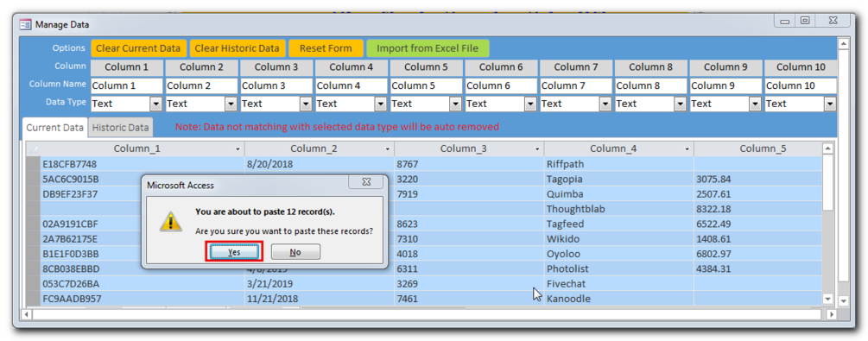Click the Clear Historic Data button
Viewport: 868px width, 341px height.
click(237, 48)
